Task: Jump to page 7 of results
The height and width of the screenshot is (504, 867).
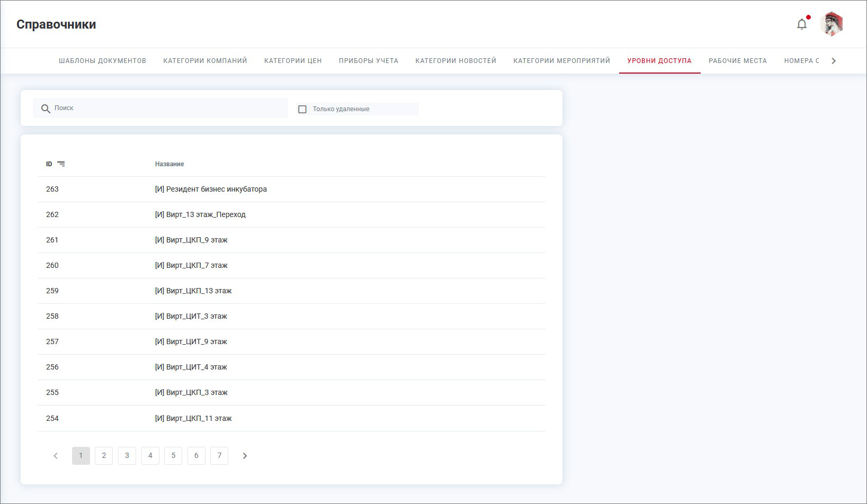Action: tap(219, 456)
